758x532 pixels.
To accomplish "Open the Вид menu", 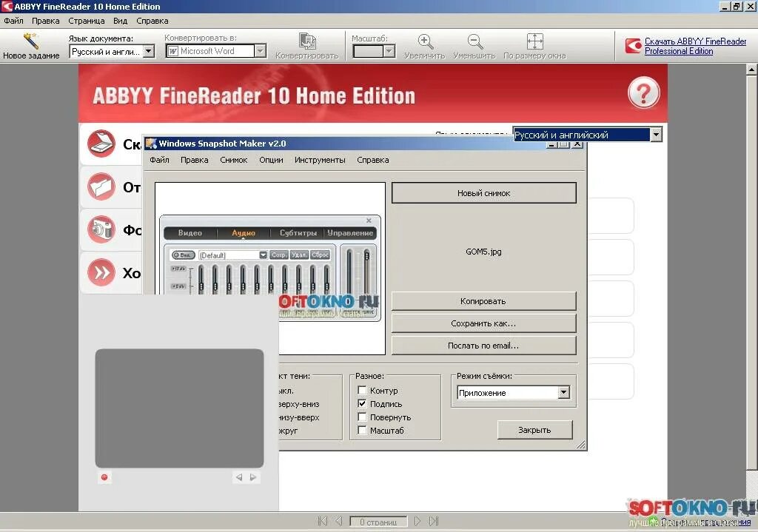I will pyautogui.click(x=121, y=21).
